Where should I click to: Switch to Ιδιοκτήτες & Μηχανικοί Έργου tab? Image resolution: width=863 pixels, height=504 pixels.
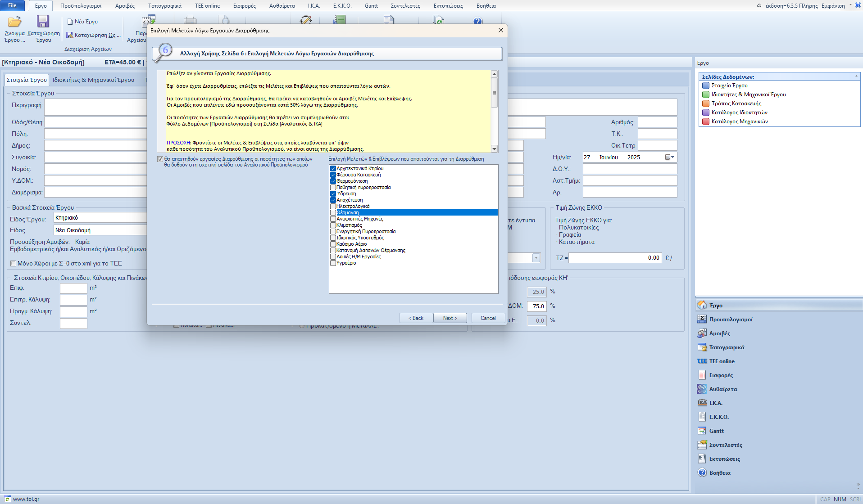click(x=93, y=80)
